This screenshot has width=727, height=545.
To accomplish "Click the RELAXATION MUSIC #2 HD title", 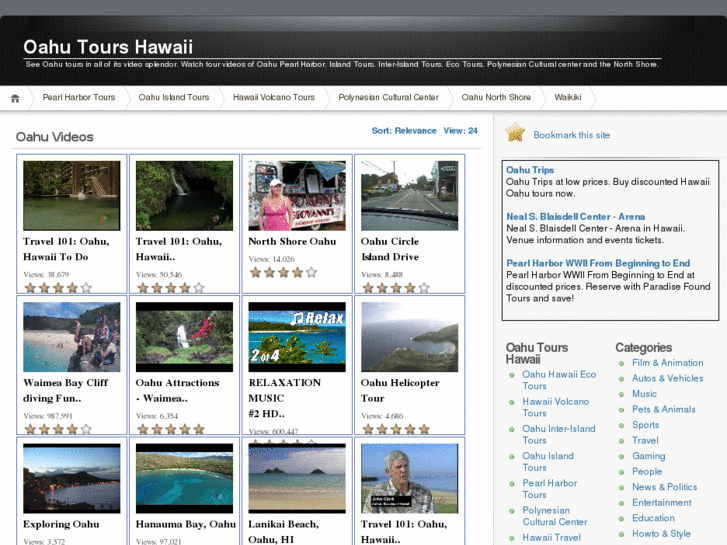I will point(285,398).
